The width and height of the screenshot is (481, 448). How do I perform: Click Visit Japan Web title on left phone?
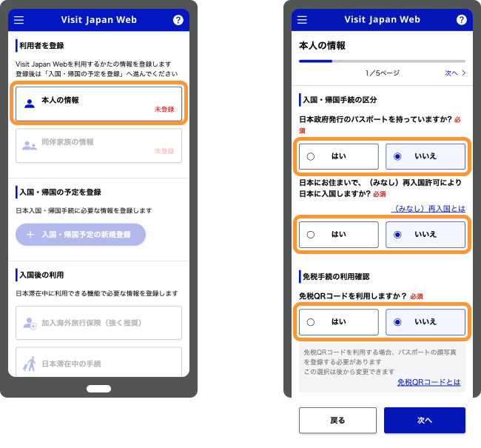coord(98,20)
